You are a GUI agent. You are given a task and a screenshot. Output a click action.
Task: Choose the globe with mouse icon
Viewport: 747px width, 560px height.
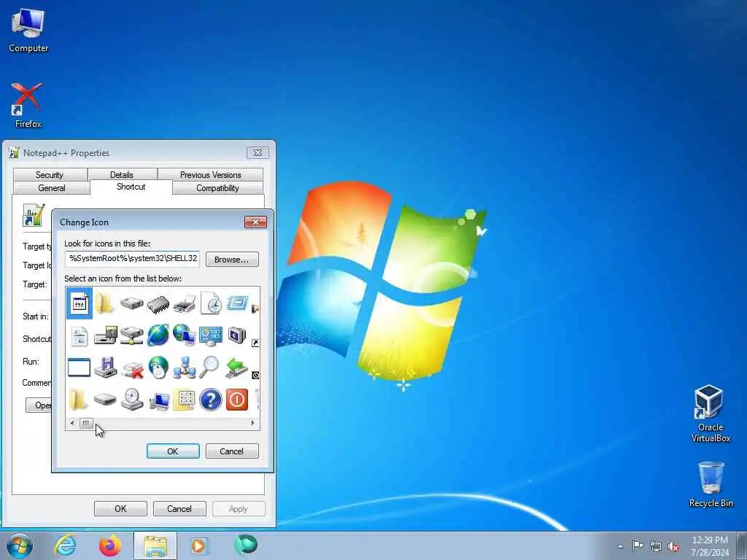[x=158, y=367]
